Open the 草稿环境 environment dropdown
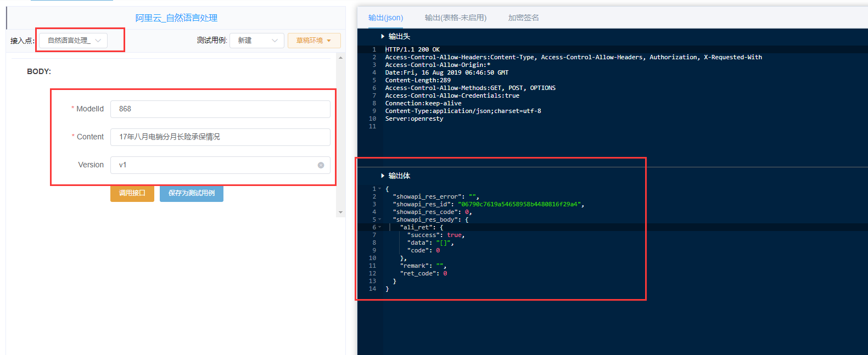868x355 pixels. click(x=314, y=41)
